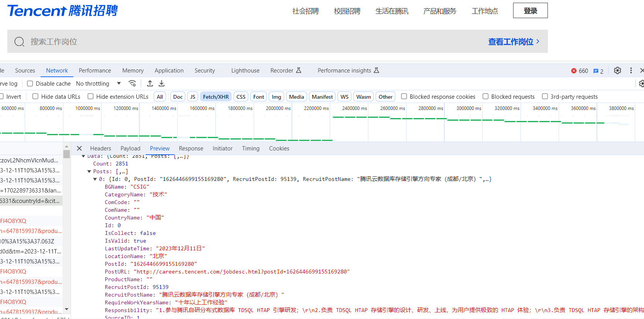
Task: Open the Application panel
Action: click(169, 71)
